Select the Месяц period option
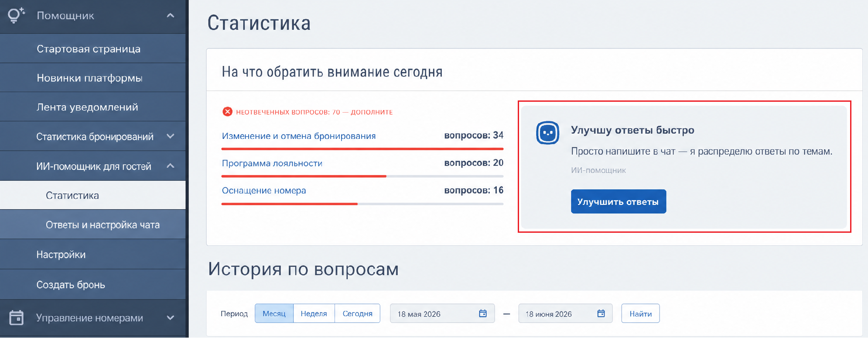This screenshot has width=868, height=338. 274,314
